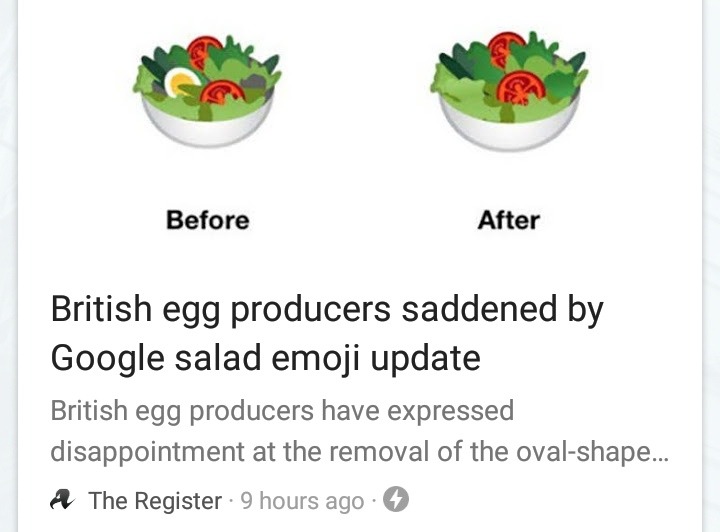Viewport: 720px width, 532px height.
Task: Tap the AMP lightning bolt icon
Action: 396,499
